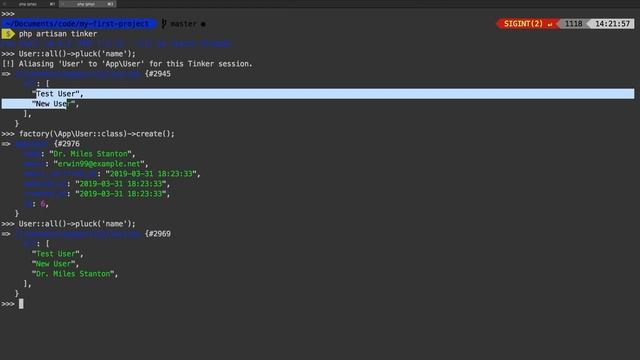Click the factory(\App\User::class)->create(); command
640x360 pixels.
97,134
